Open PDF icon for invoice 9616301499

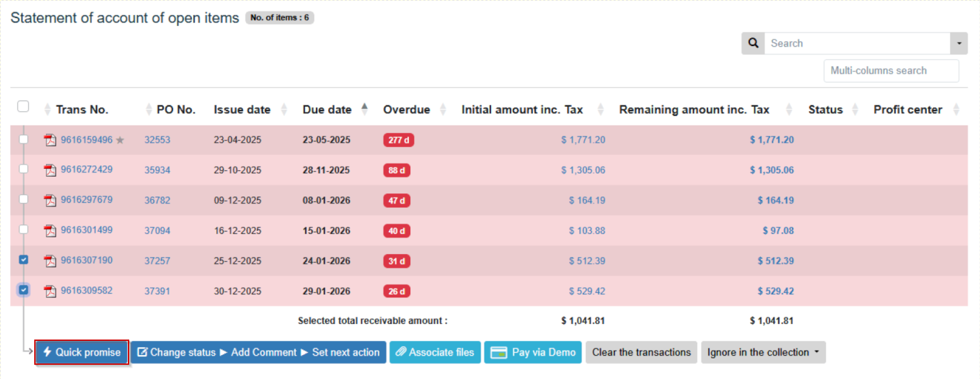[50, 230]
